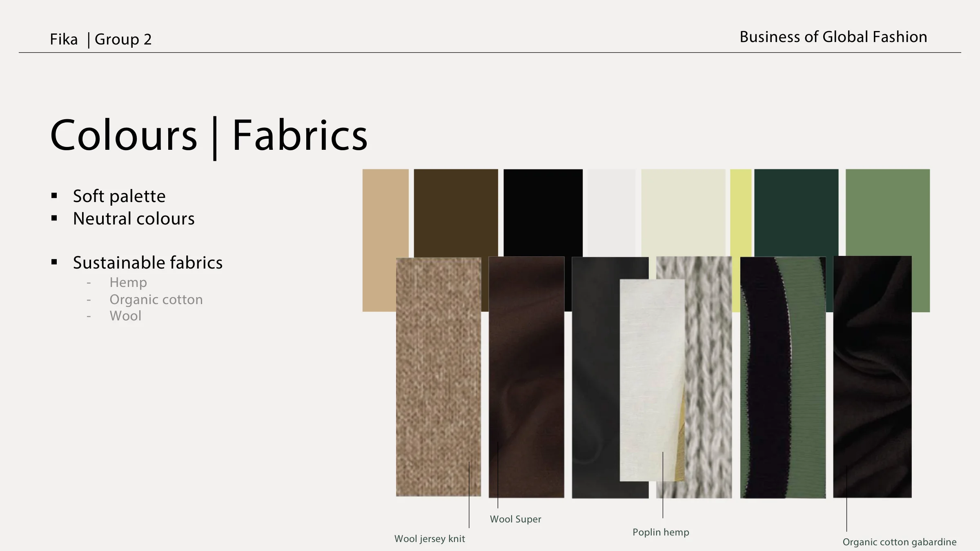This screenshot has height=551, width=980.
Task: Click the 'Organic cotton gabardine' label
Action: click(x=900, y=542)
